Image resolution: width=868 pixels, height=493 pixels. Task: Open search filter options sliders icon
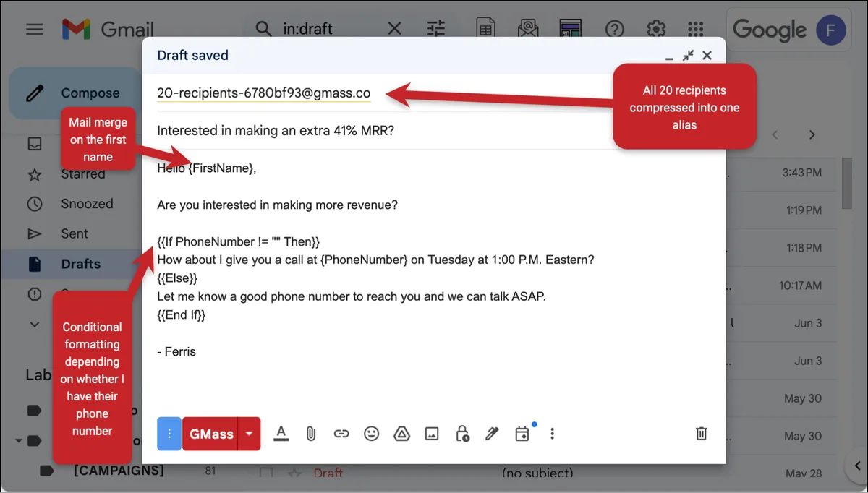[x=436, y=29]
